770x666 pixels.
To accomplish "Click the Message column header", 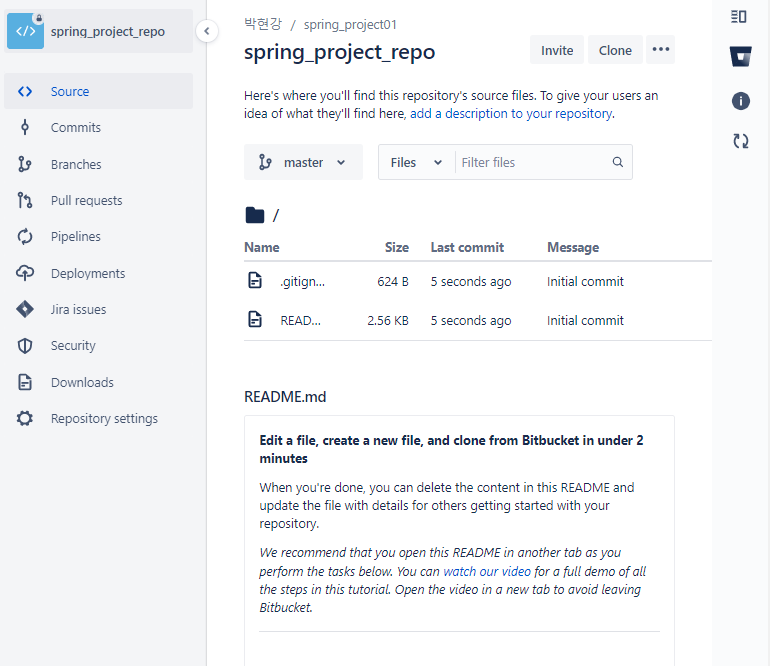I will 573,248.
